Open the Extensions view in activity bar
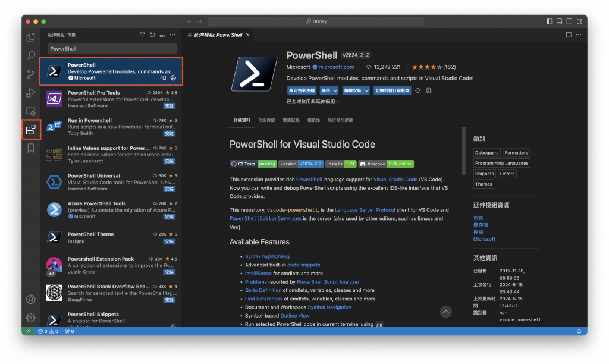This screenshot has height=364, width=609. click(31, 129)
